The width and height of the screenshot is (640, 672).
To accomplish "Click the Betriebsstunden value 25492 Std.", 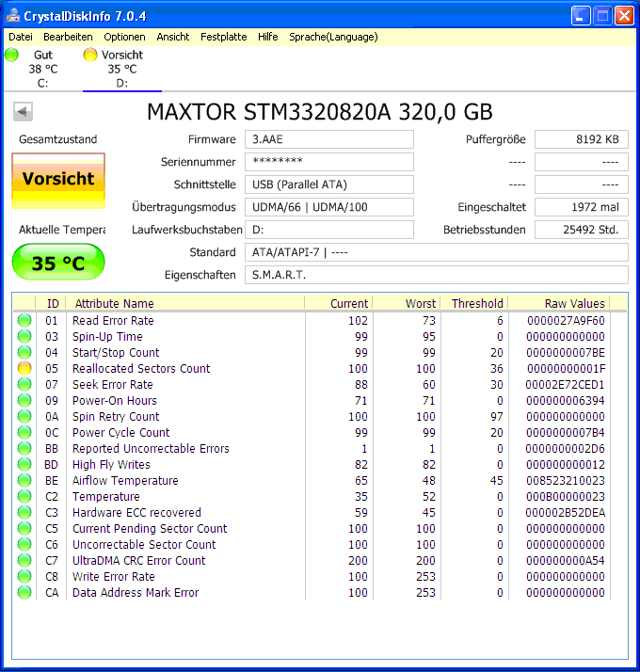I will [x=582, y=230].
